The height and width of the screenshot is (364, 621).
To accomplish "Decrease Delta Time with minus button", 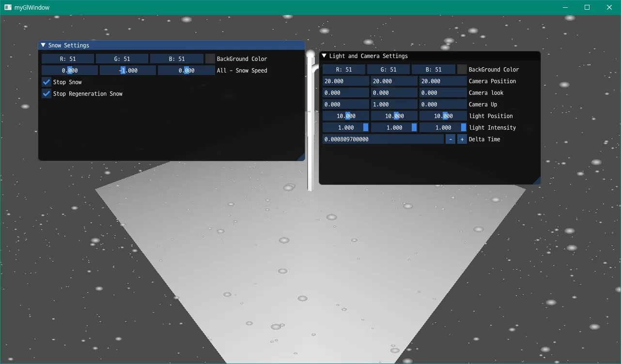I will [450, 139].
